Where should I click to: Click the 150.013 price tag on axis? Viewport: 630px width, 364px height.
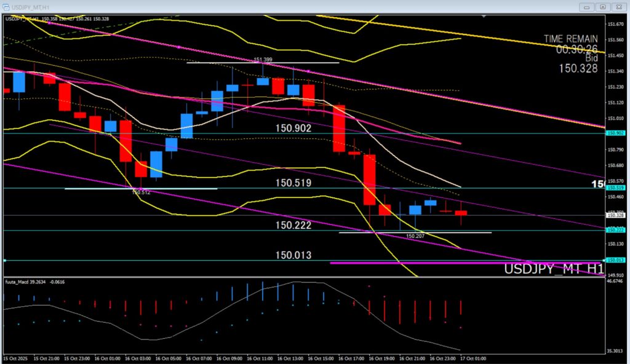point(615,261)
